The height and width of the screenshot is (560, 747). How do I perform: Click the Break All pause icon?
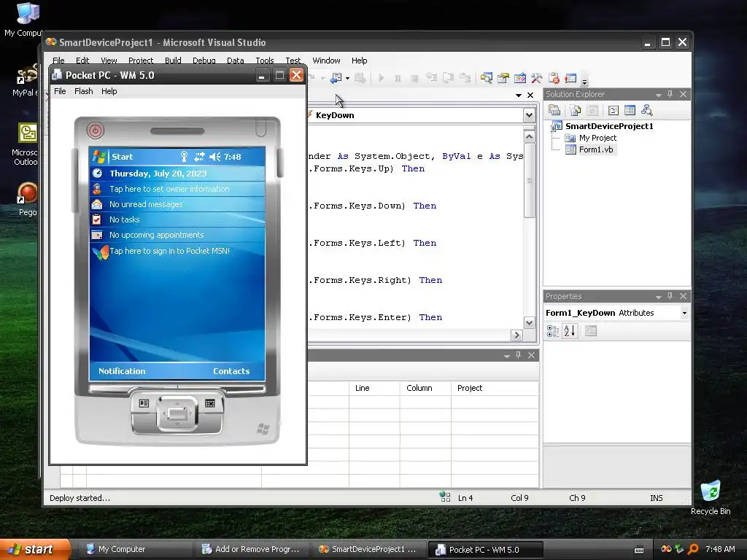(398, 78)
